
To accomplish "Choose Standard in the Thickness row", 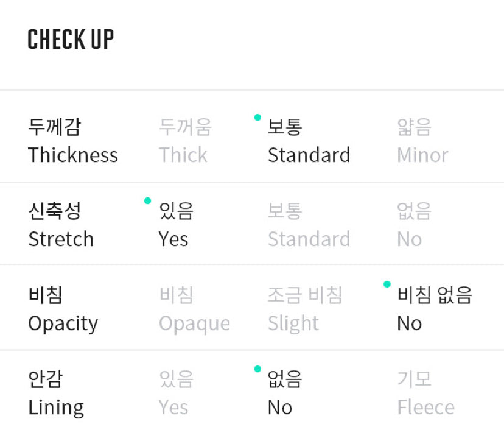I will [309, 141].
